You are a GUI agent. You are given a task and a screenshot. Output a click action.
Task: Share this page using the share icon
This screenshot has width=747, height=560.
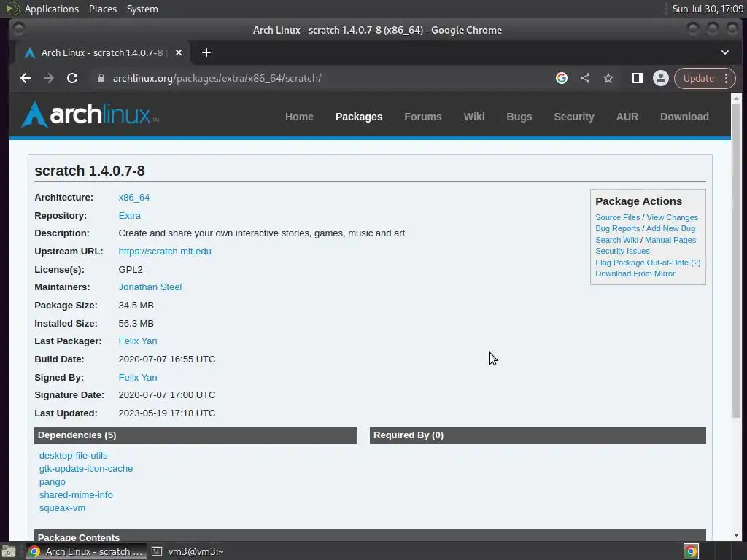(585, 78)
